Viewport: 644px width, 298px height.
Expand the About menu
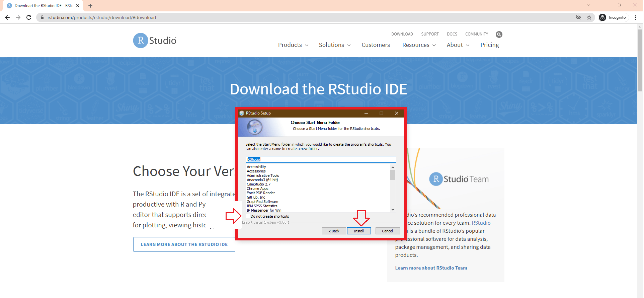(x=458, y=45)
